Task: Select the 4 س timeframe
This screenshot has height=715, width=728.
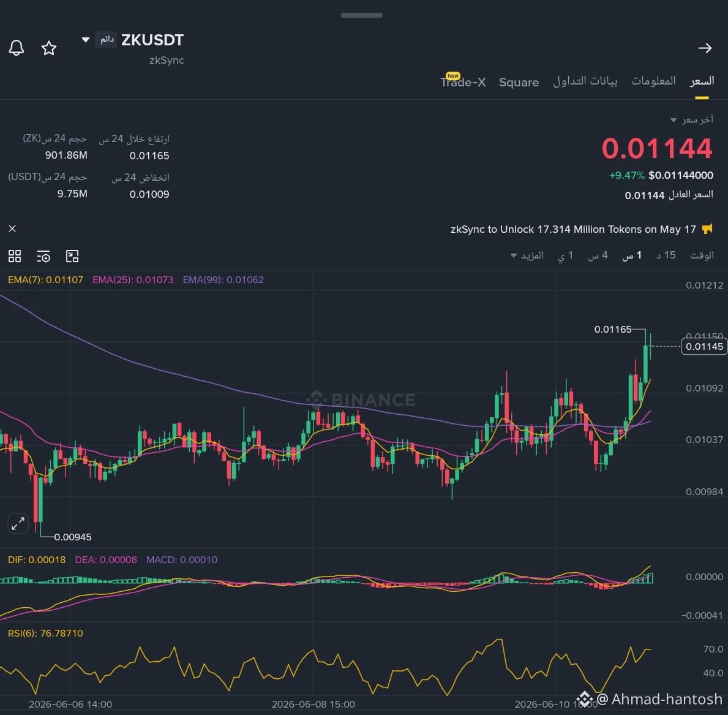Action: coord(598,255)
